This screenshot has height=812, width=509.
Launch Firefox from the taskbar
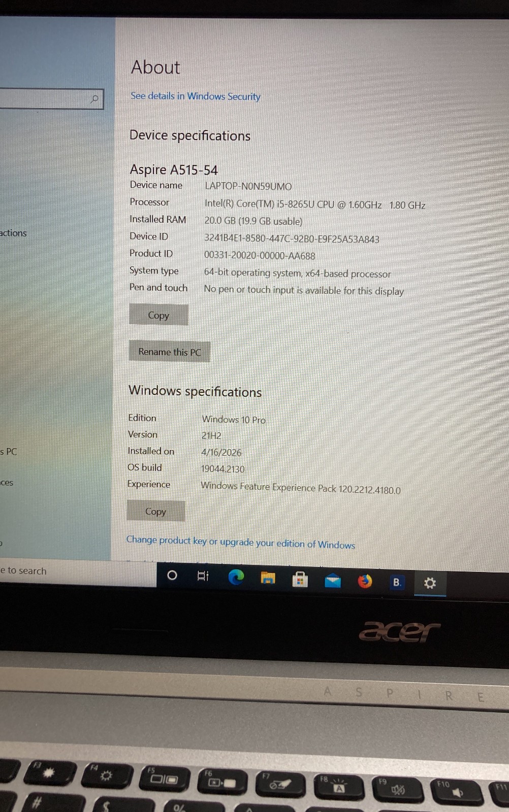point(365,581)
